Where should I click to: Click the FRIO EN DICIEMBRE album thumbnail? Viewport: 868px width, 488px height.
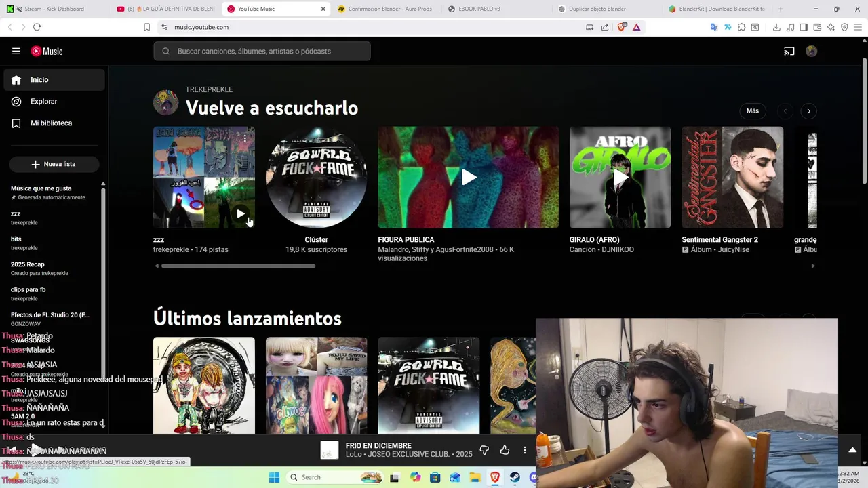(330, 450)
